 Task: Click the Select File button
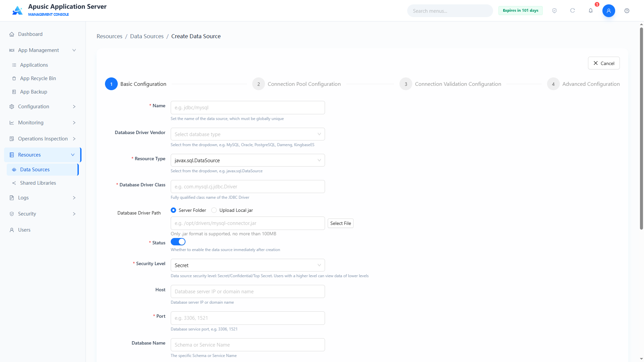pos(340,223)
